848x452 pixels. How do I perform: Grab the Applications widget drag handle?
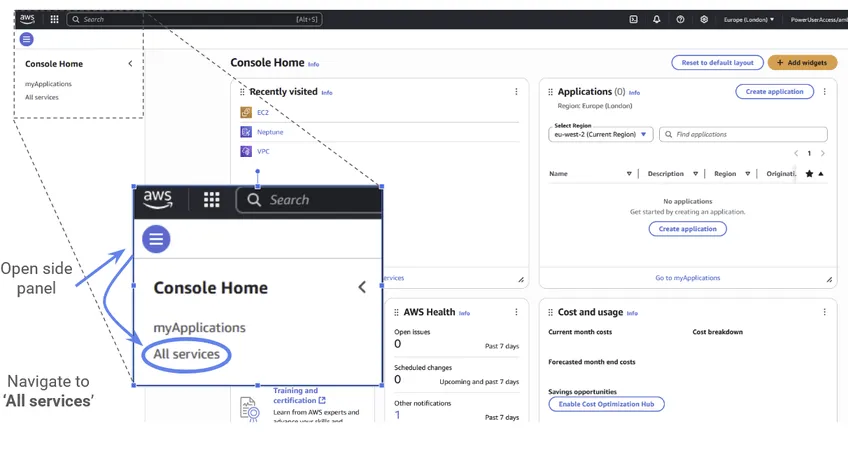coord(551,92)
